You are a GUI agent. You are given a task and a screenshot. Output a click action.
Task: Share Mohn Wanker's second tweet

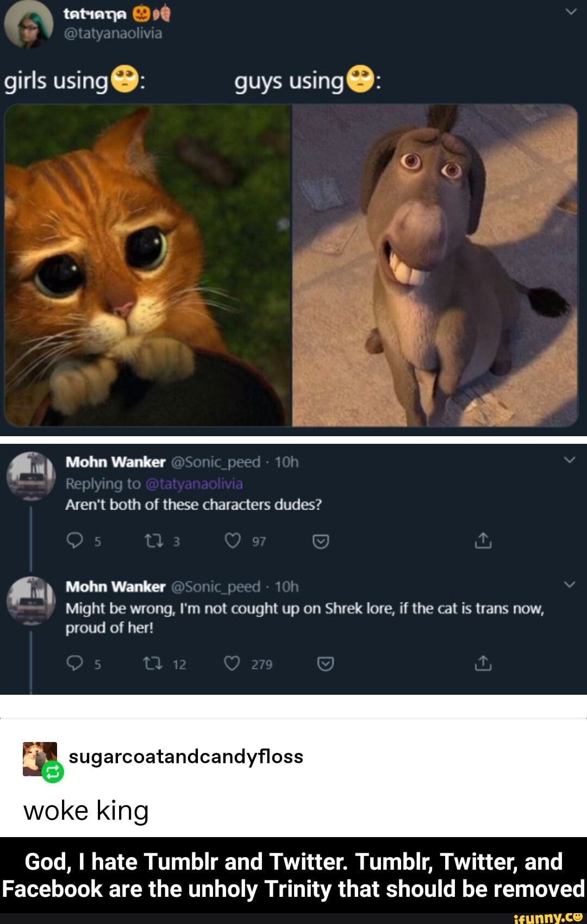[484, 663]
